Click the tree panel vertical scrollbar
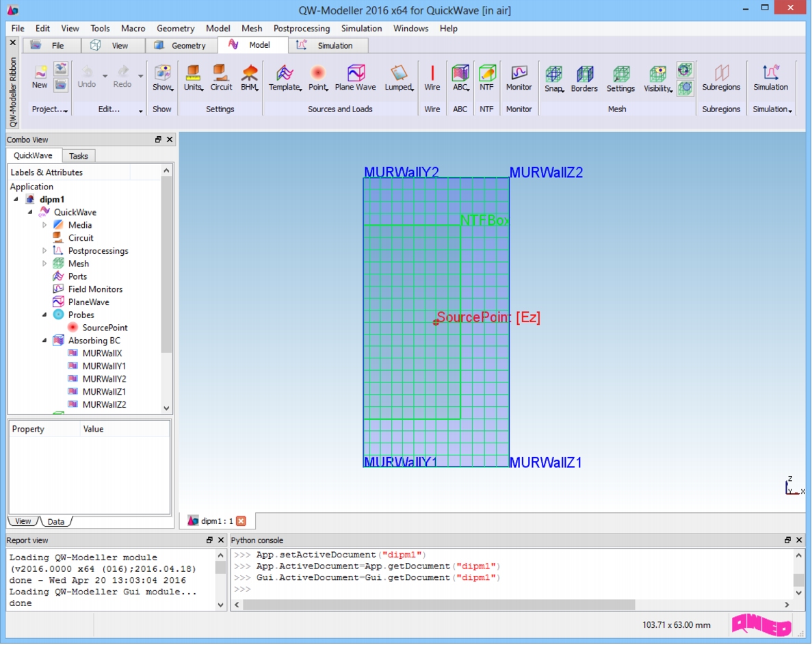 pos(166,265)
